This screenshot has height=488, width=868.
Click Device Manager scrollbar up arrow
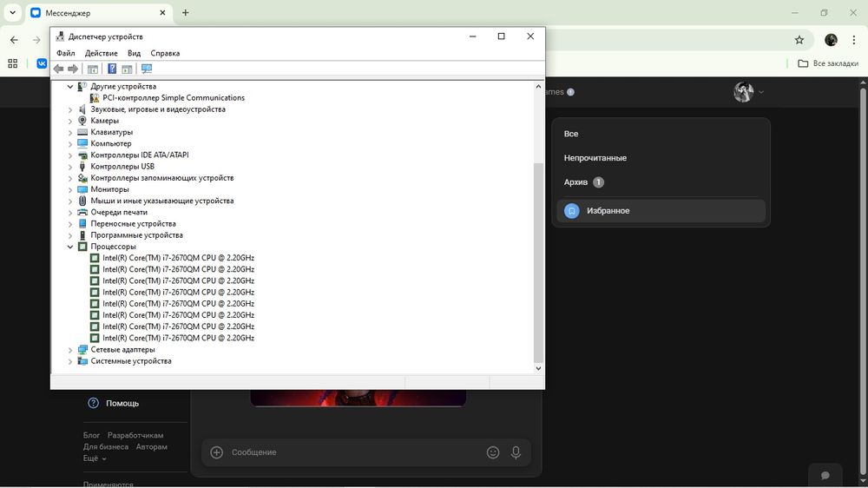point(538,87)
